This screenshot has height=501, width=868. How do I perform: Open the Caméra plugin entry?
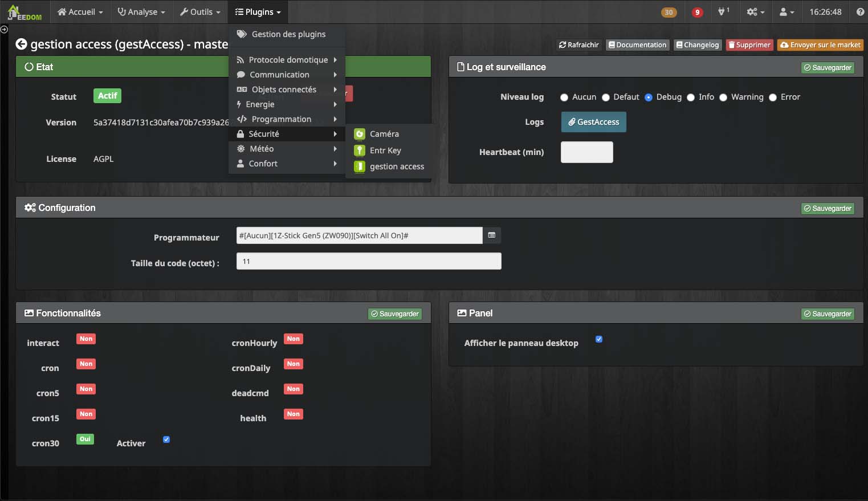[390, 134]
